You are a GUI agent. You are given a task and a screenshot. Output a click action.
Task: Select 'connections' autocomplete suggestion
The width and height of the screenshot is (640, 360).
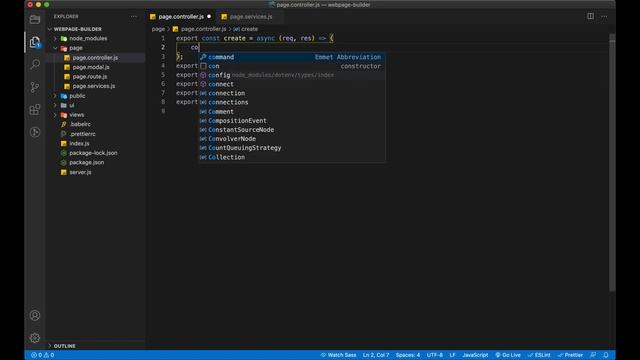tap(291, 102)
